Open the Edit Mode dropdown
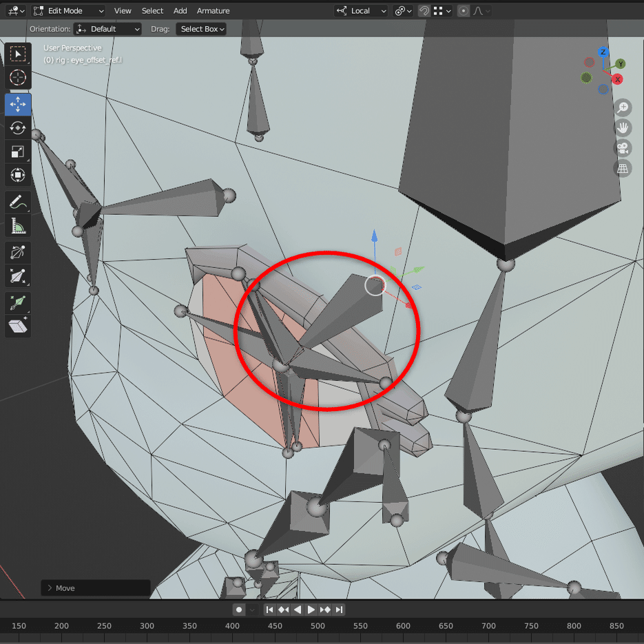Image resolution: width=644 pixels, height=644 pixels. 68,11
